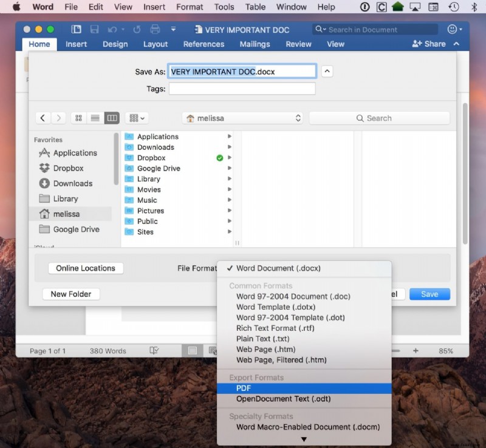Choose Word Document (.docx) format
The width and height of the screenshot is (486, 448).
tap(304, 268)
